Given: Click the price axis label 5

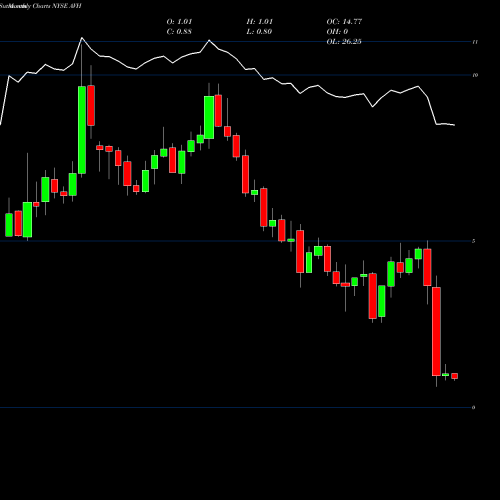Looking at the screenshot, I should [x=474, y=241].
